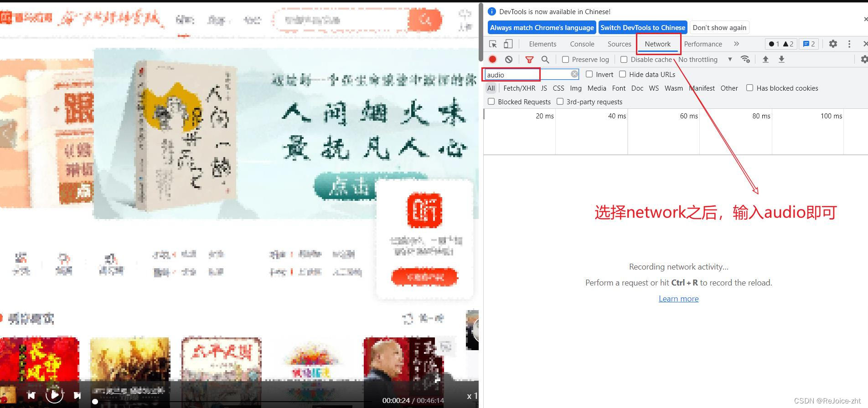Filter by Fetch/XHR requests
The image size is (868, 408).
tap(519, 88)
